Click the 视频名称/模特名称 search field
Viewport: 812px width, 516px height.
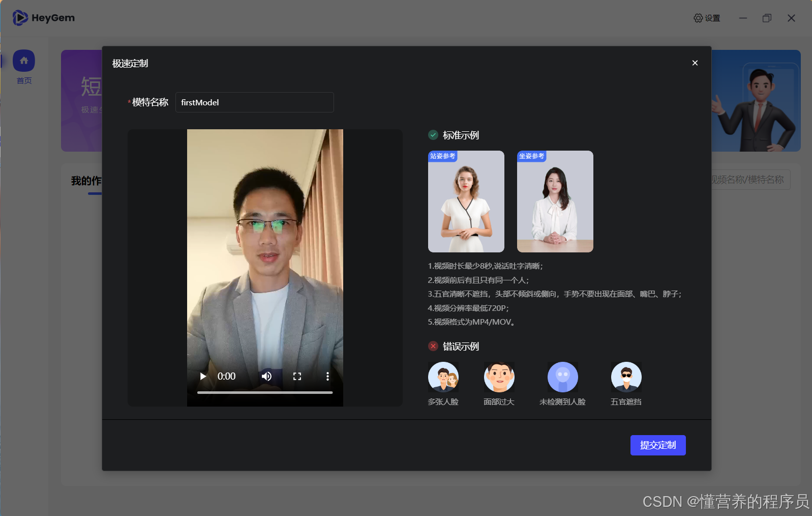pos(750,180)
